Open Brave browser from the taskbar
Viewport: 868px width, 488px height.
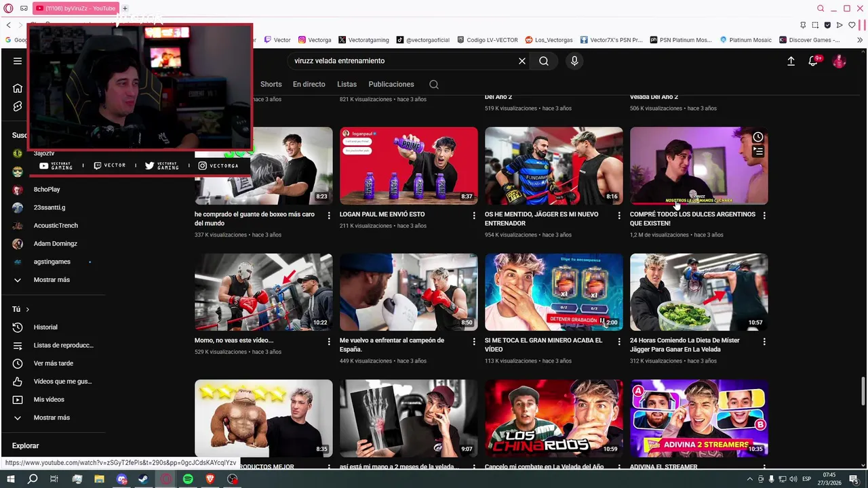(210, 479)
